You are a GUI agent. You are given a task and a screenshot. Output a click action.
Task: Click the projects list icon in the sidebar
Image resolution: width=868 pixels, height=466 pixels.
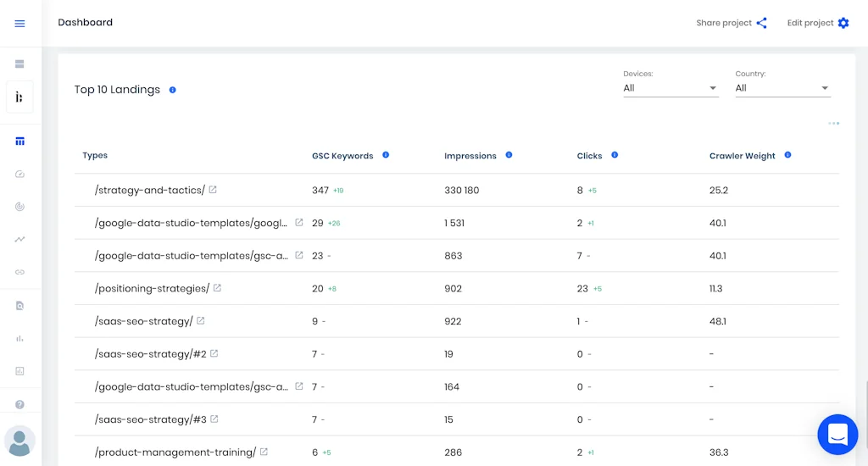click(20, 64)
